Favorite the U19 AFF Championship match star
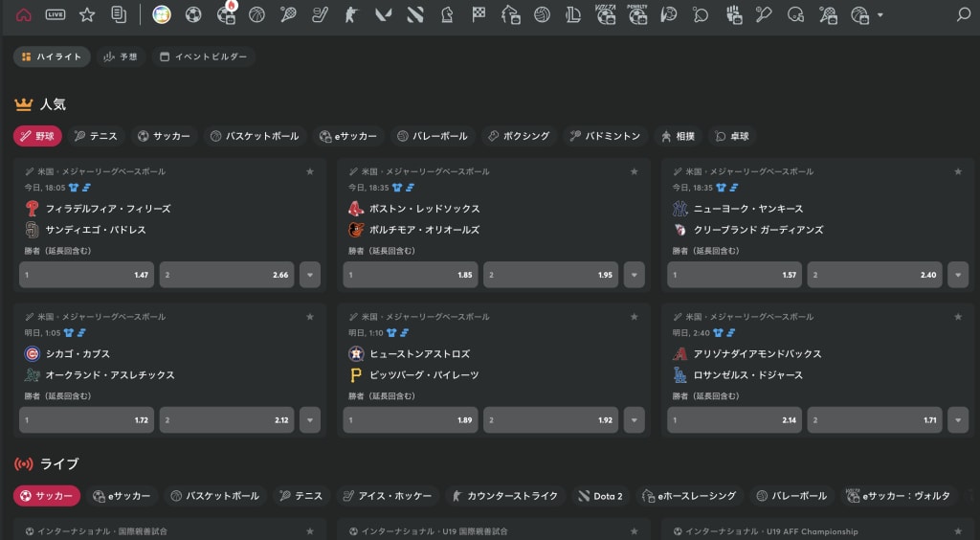The width and height of the screenshot is (980, 540). (x=958, y=531)
